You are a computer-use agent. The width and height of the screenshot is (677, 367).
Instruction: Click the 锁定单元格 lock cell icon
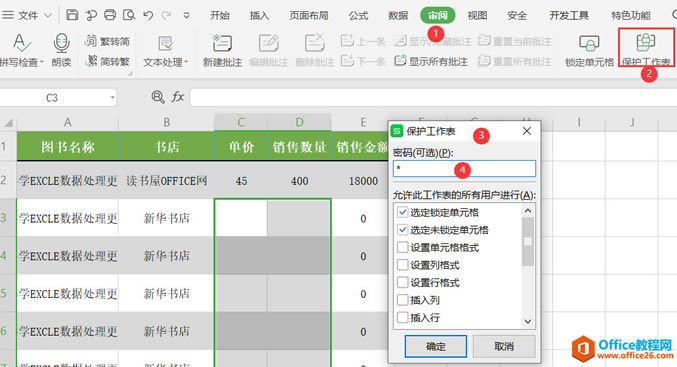tap(589, 43)
